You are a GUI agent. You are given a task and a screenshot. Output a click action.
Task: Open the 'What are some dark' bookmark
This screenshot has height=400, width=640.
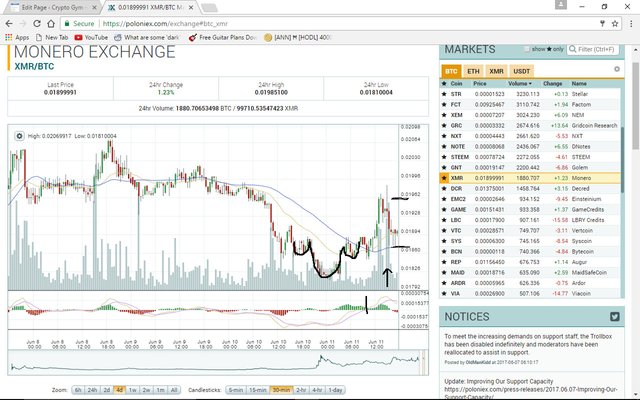click(147, 38)
